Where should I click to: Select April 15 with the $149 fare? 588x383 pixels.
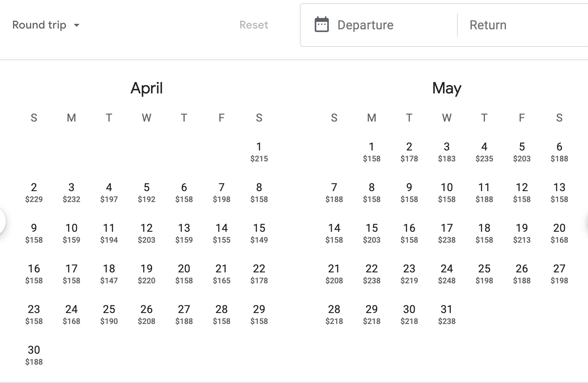(259, 233)
